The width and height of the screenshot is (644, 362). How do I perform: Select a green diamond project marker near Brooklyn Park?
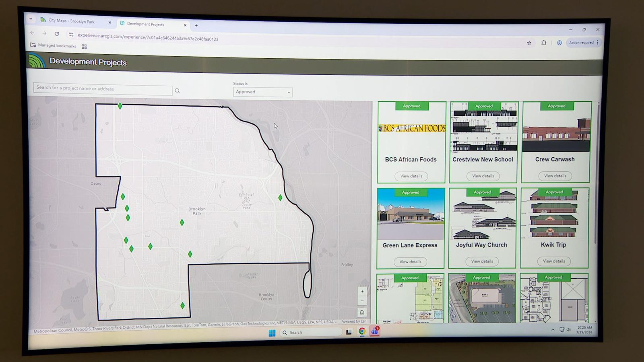click(x=182, y=222)
